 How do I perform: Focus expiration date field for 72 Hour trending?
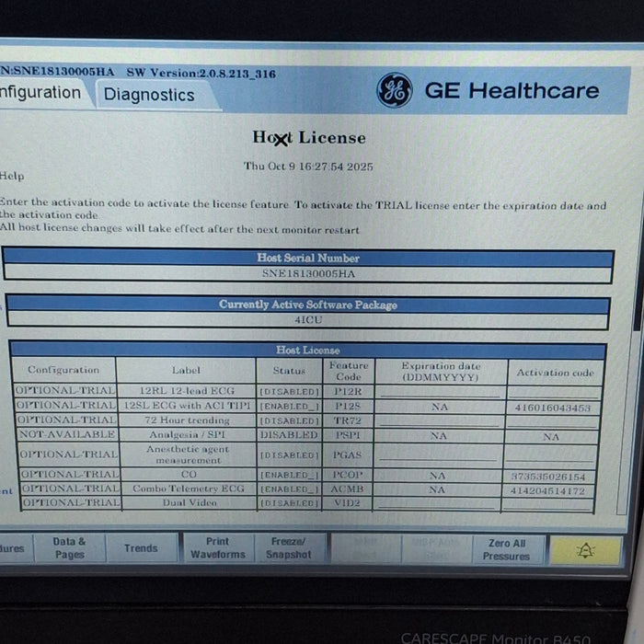(x=439, y=421)
